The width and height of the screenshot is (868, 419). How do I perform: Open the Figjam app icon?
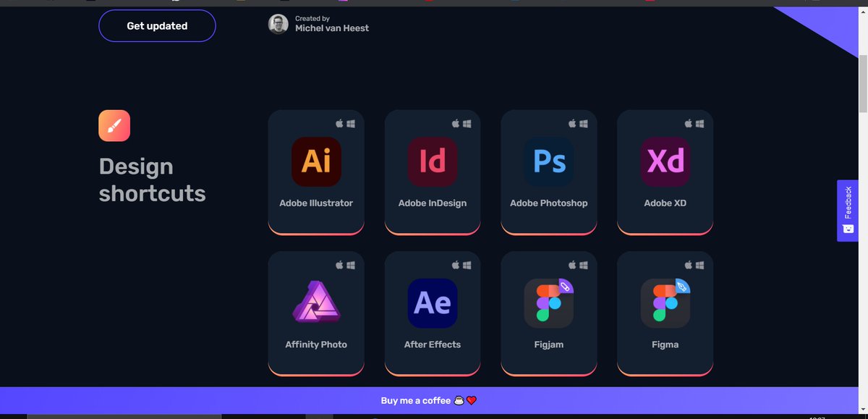pos(549,303)
